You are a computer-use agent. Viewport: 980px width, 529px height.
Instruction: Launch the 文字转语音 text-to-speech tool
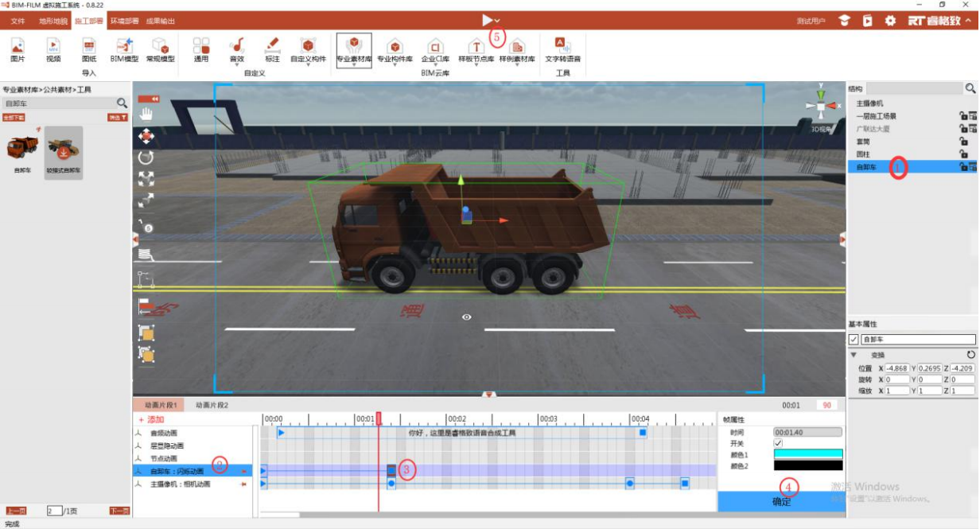pyautogui.click(x=562, y=50)
